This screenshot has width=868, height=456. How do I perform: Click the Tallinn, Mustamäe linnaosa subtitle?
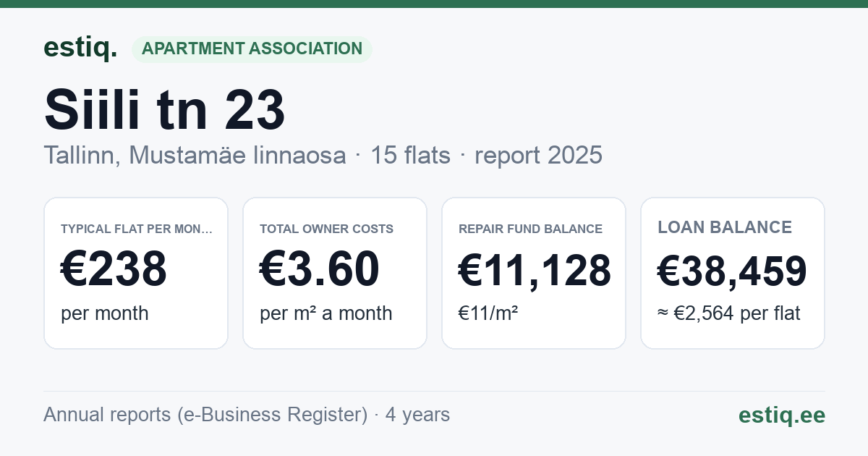click(x=323, y=155)
